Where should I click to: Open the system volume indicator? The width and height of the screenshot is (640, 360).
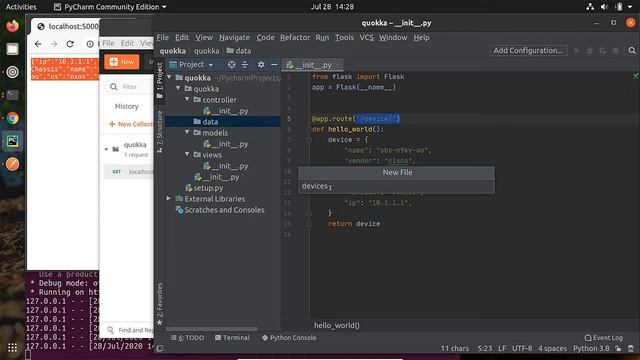[604, 7]
